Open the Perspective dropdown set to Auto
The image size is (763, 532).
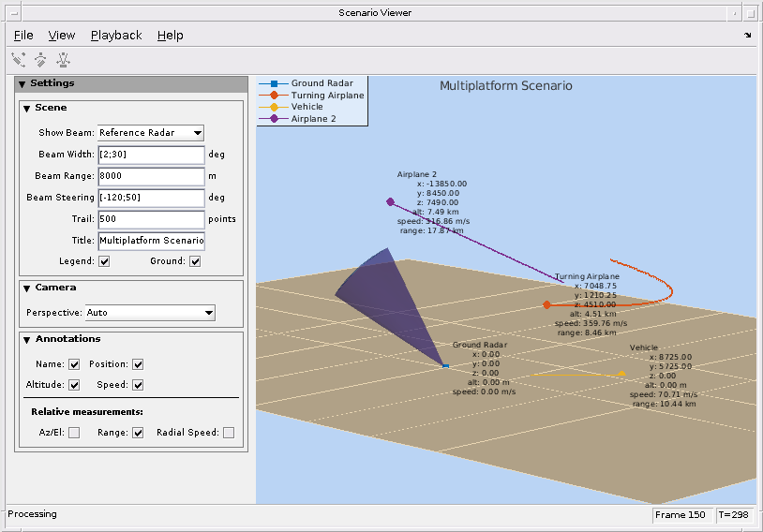150,313
